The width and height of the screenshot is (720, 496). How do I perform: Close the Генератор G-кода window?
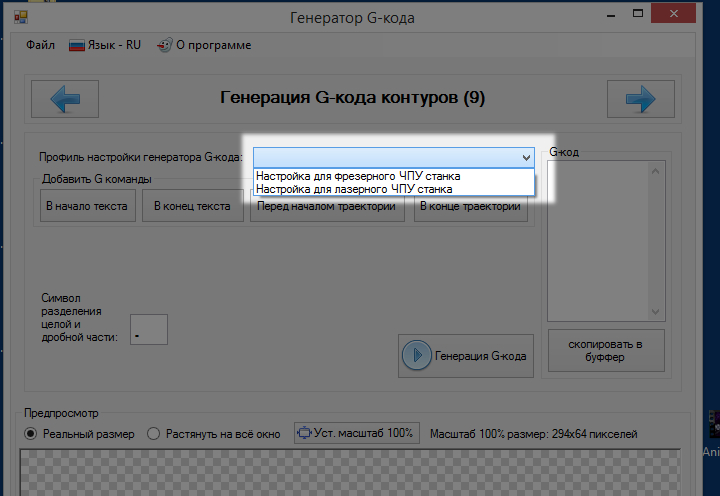click(x=674, y=13)
